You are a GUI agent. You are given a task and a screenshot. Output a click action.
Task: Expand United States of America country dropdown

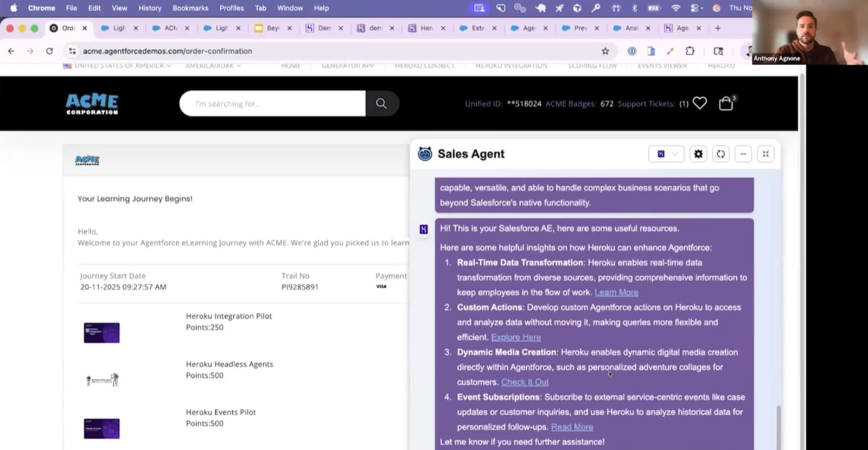click(x=117, y=66)
